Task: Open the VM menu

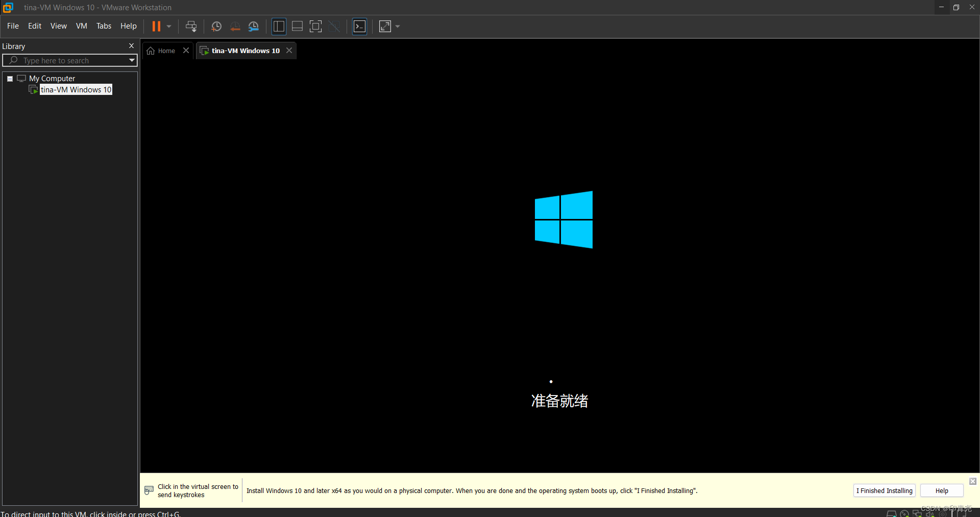Action: click(x=82, y=26)
